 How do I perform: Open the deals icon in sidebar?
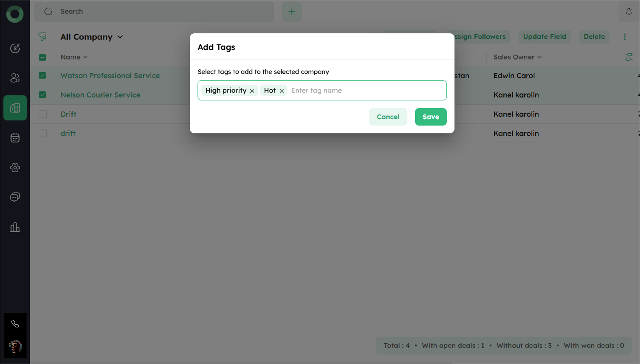tap(15, 48)
